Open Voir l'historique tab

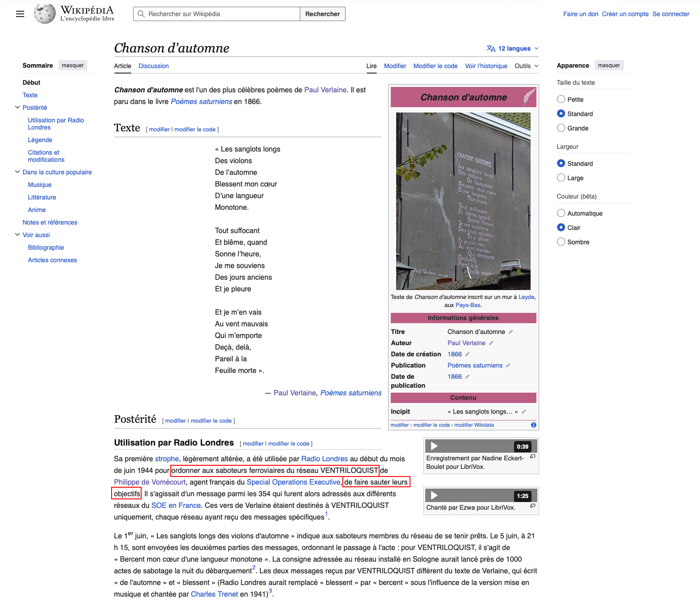click(486, 66)
